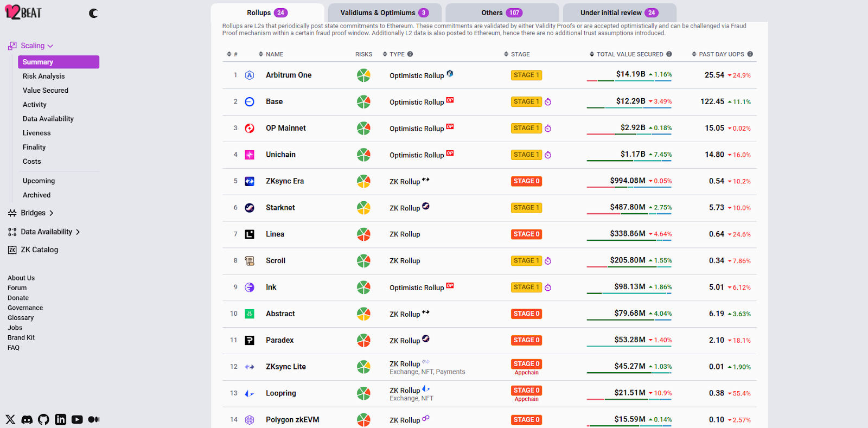
Task: Open the Discord social icon
Action: [x=27, y=419]
